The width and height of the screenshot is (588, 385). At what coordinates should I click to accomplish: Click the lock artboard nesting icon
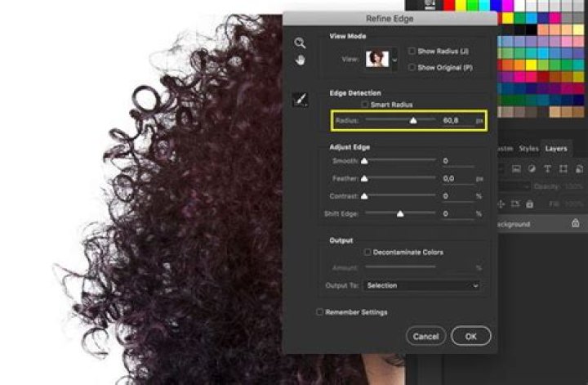point(515,204)
